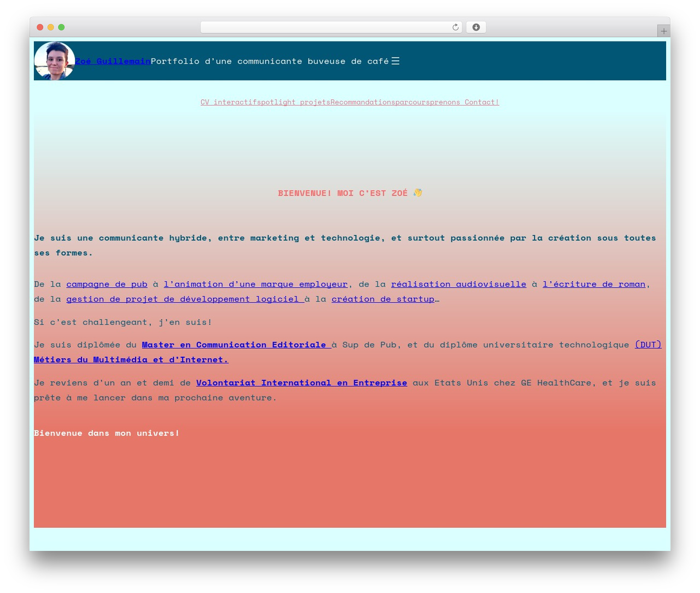The height and width of the screenshot is (593, 700).
Task: Open the l'écriture de roman link
Action: (594, 284)
